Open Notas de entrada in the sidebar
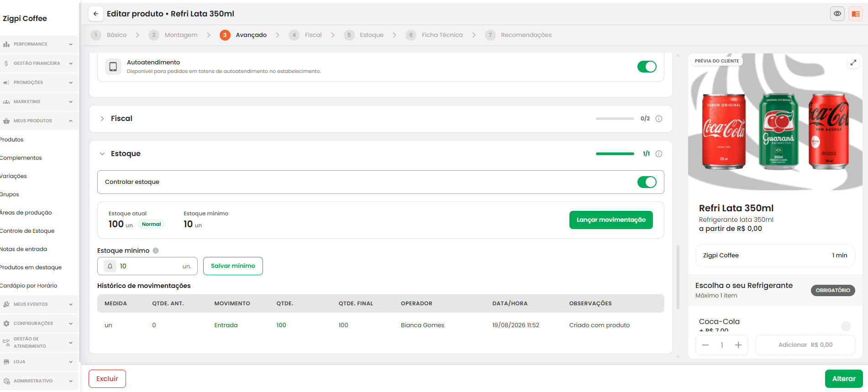 point(24,249)
